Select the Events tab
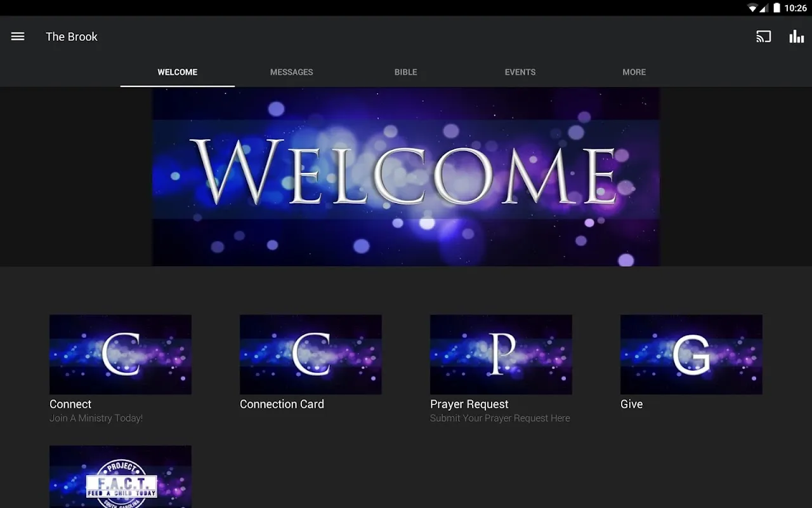 (x=520, y=72)
